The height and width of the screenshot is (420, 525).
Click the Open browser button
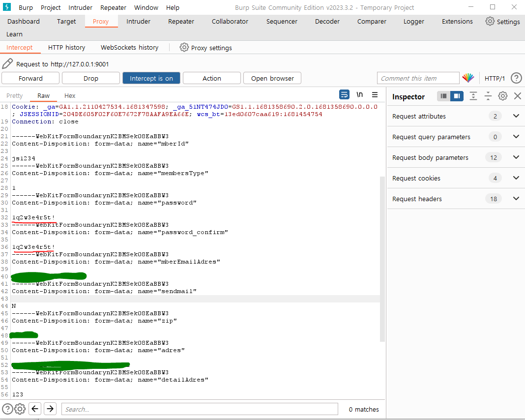point(272,78)
